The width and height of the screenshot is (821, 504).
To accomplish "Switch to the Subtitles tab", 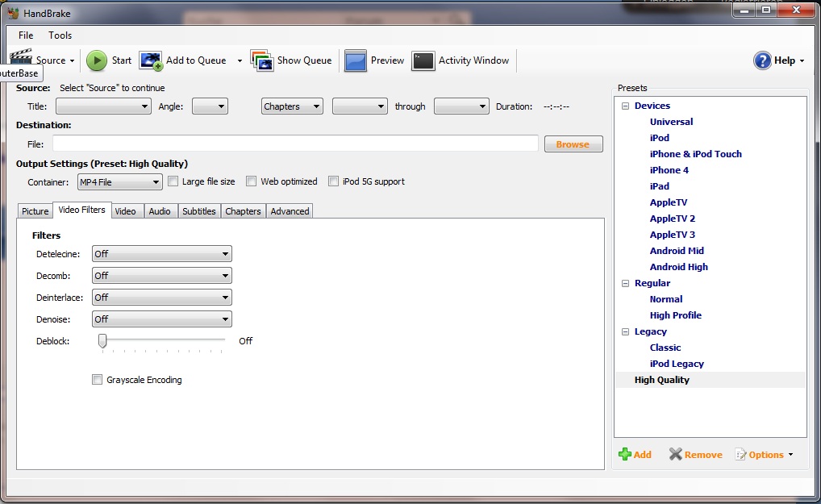I will click(x=199, y=211).
